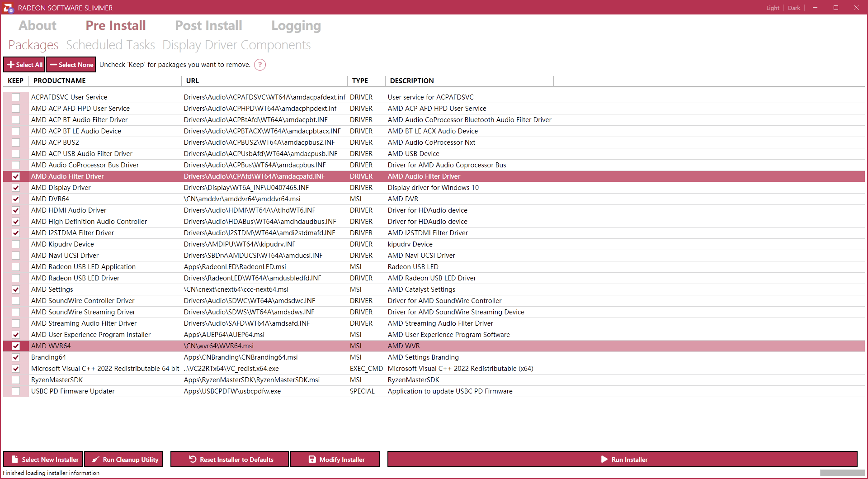Image resolution: width=868 pixels, height=479 pixels.
Task: Select 'AMD Audio CoProcessor Bus Driver' product name
Action: 85,165
